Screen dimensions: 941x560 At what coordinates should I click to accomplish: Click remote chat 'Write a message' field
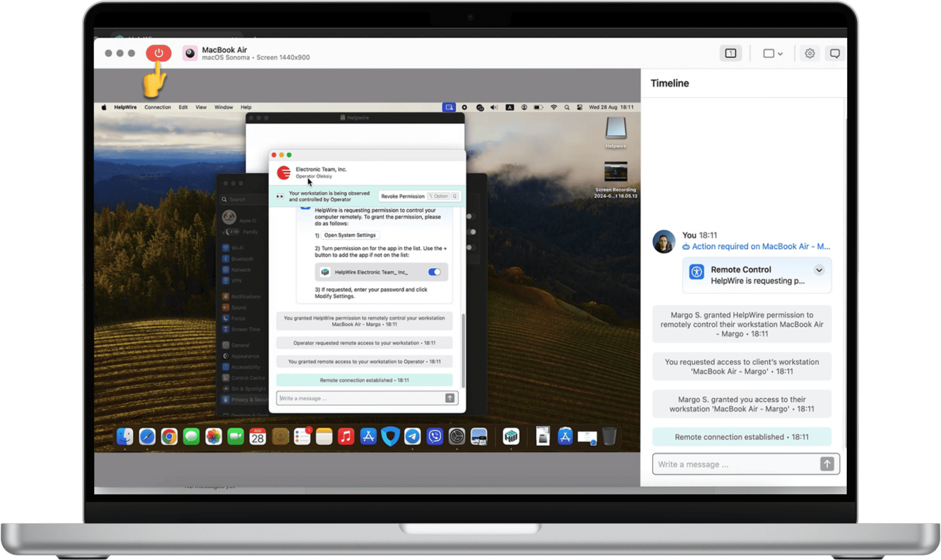pos(360,398)
